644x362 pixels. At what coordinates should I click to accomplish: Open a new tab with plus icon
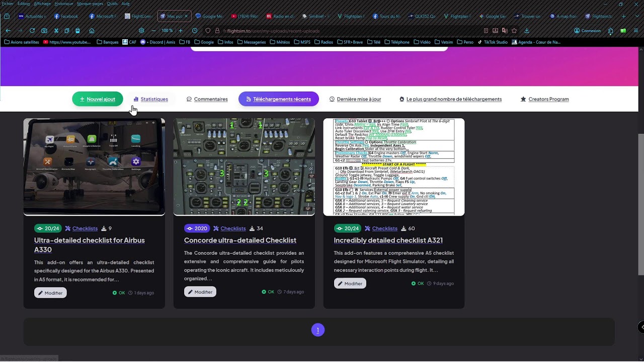pos(624,16)
